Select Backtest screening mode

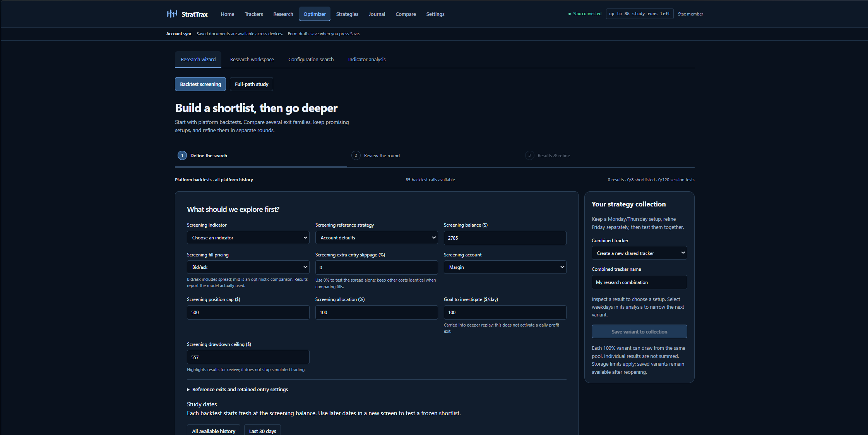[200, 84]
